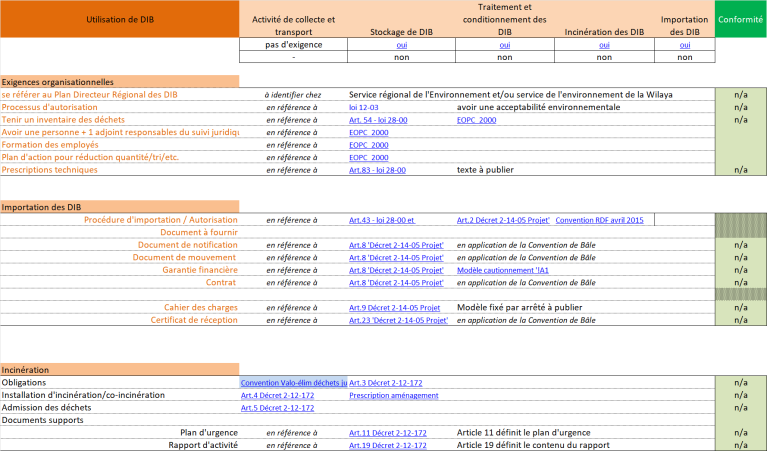Open 'EOPC 2000' link in Formation des employés row
The width and height of the screenshot is (767, 451).
tap(367, 145)
